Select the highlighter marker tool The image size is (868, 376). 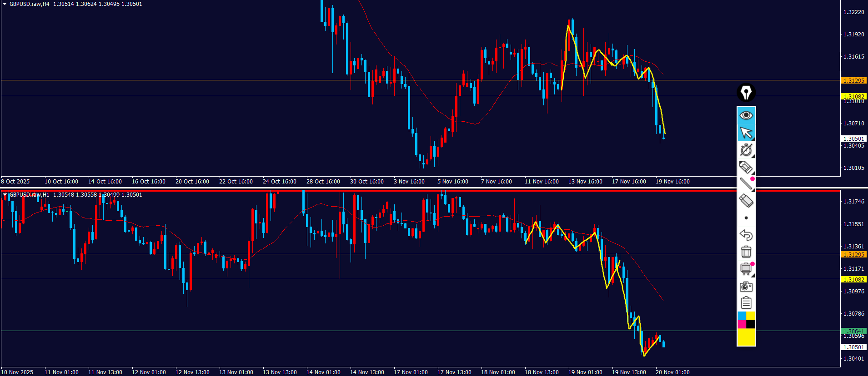pos(746,167)
